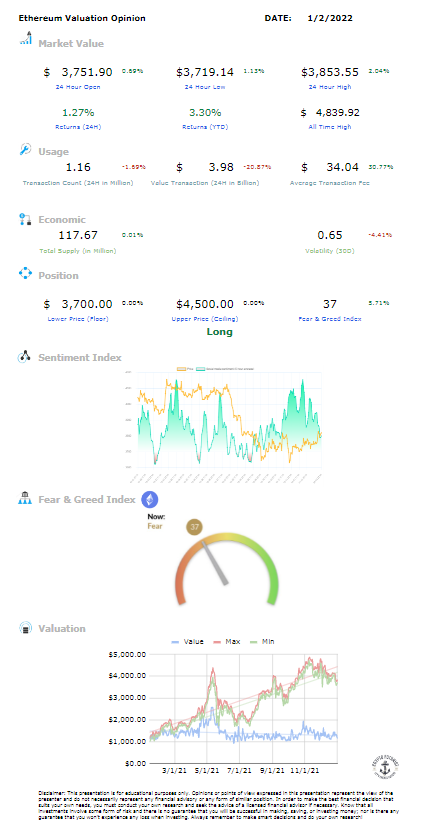Screen dimensions: 433x836
Task: Open the 24 Hour Open link
Action: coord(78,86)
